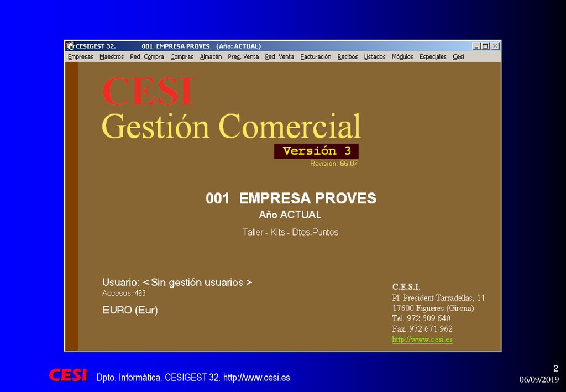Open the Pres. Venta menu
This screenshot has height=392, width=566.
pos(243,56)
